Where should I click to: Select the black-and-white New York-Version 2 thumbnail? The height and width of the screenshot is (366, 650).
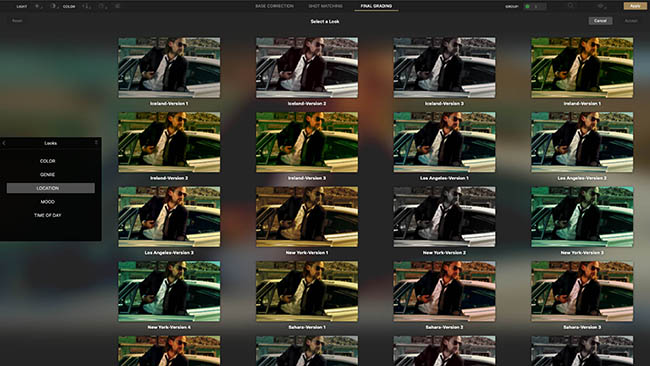444,216
